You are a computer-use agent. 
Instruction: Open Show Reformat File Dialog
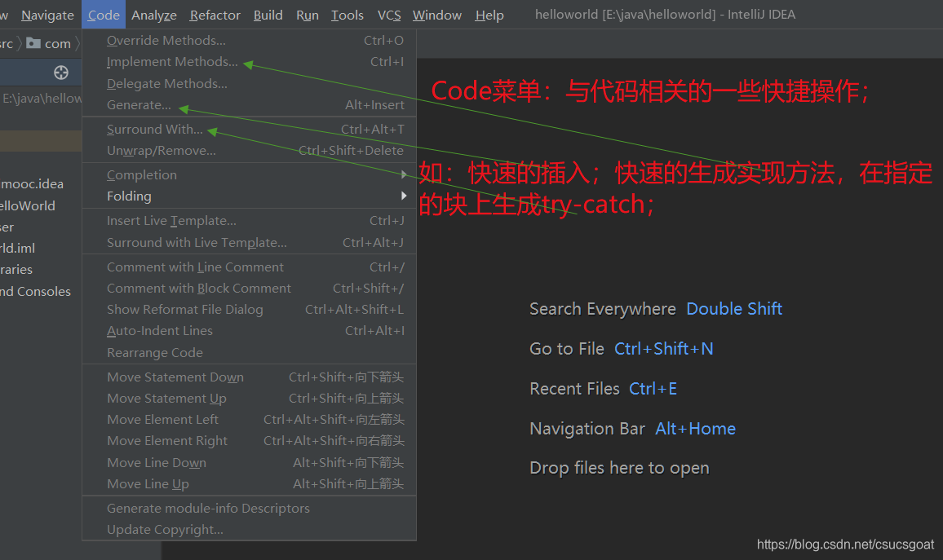click(249, 310)
